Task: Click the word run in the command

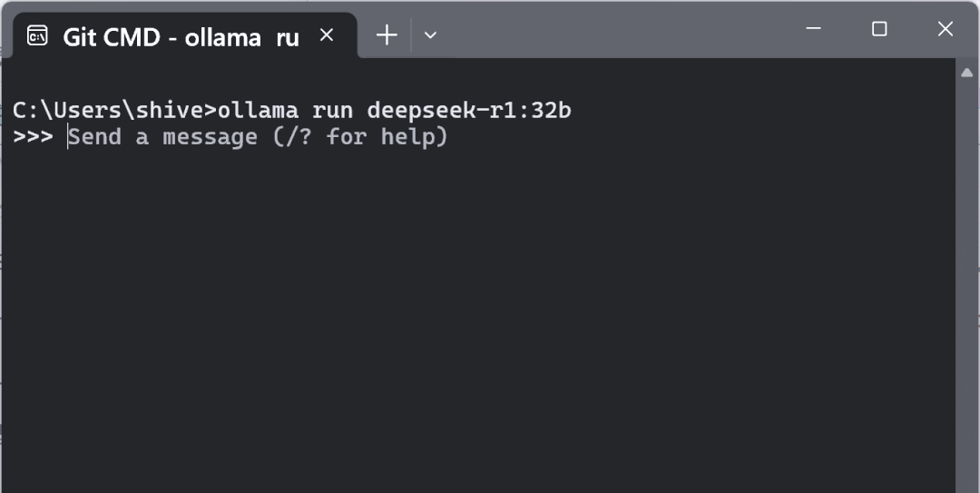Action: (x=332, y=111)
